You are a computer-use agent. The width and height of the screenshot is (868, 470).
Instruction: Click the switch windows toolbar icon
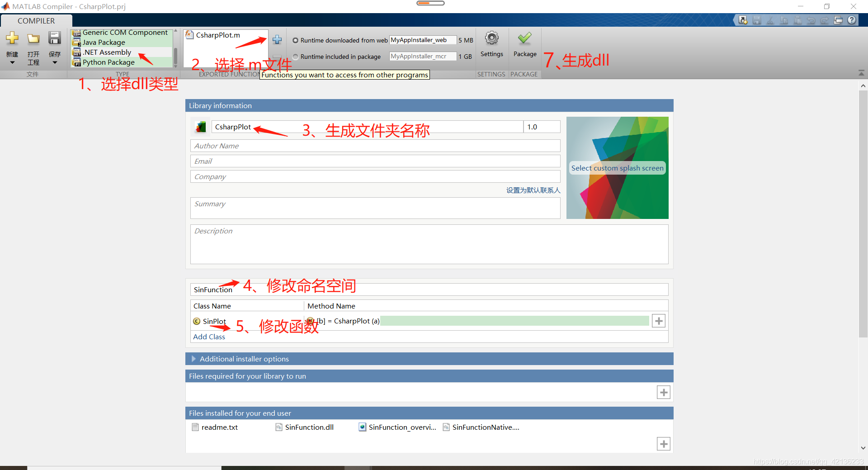pyautogui.click(x=838, y=20)
